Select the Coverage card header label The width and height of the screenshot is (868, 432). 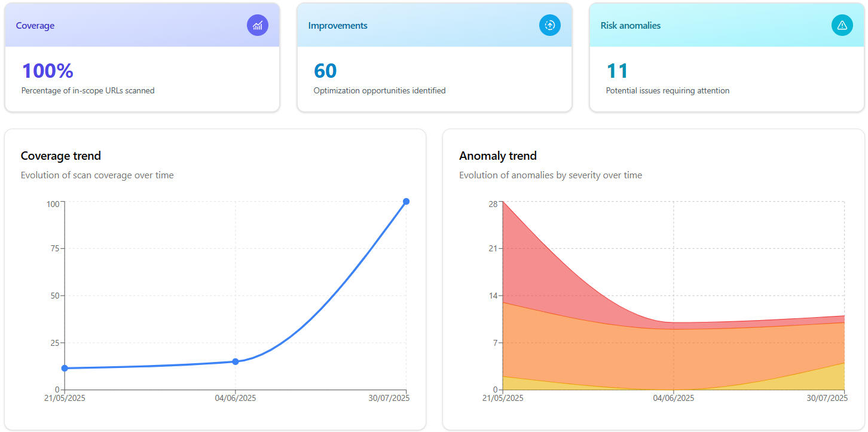click(35, 26)
